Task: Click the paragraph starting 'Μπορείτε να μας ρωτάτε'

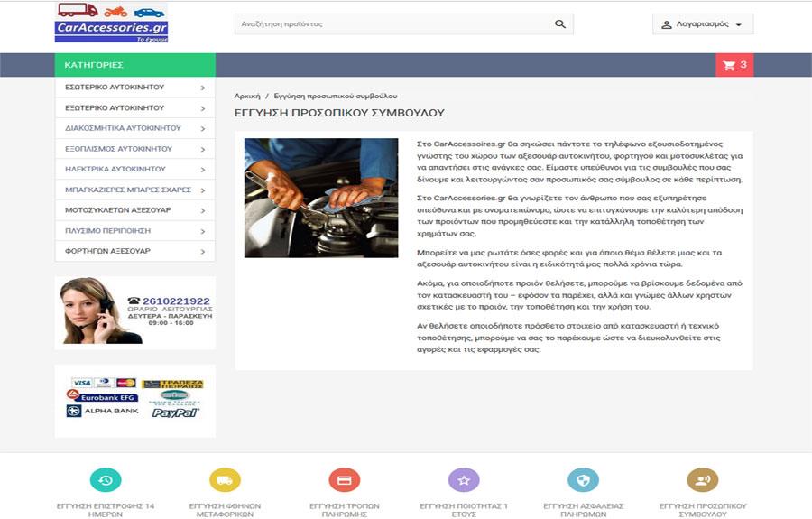Action: click(x=569, y=258)
